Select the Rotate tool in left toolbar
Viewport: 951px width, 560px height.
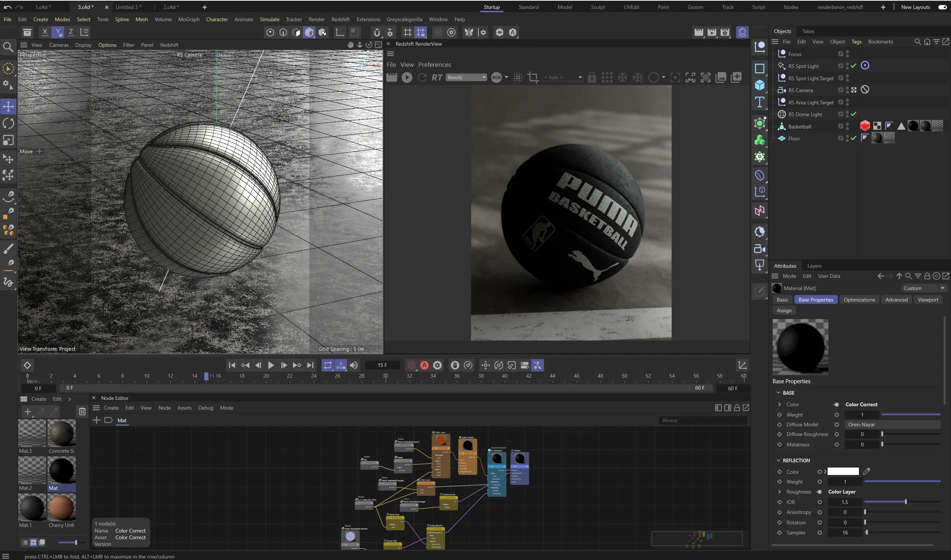point(8,123)
